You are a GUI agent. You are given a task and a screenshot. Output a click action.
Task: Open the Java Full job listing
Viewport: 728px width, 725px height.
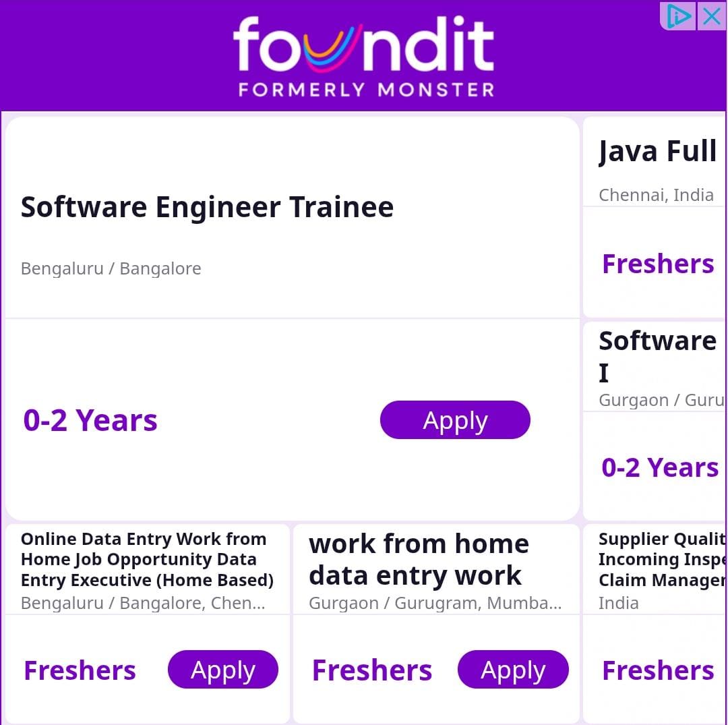pos(657,152)
